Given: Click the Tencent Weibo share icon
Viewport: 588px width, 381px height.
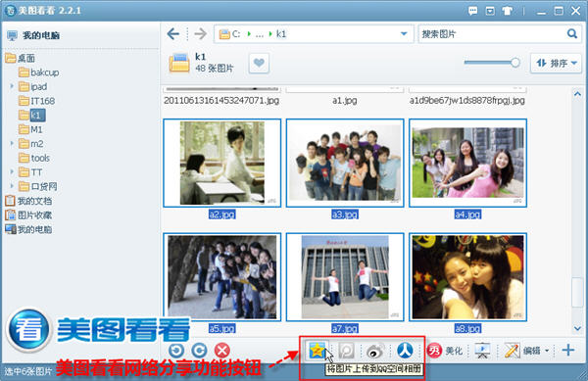Looking at the screenshot, I should (347, 351).
